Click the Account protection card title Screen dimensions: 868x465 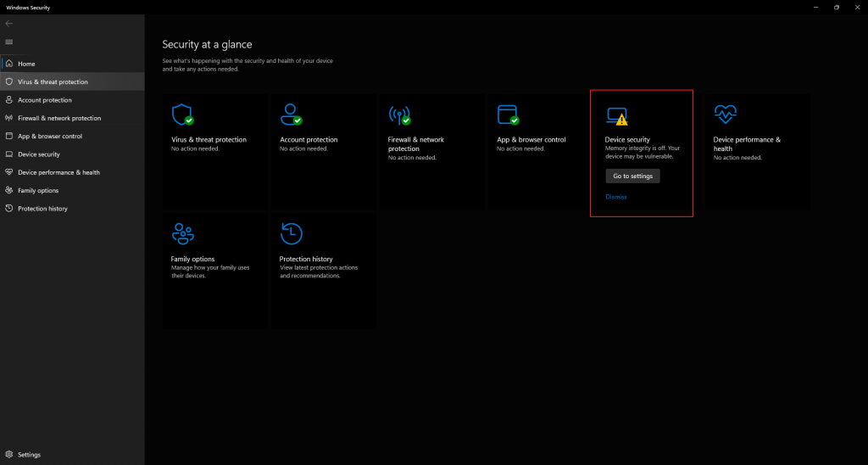click(x=309, y=140)
